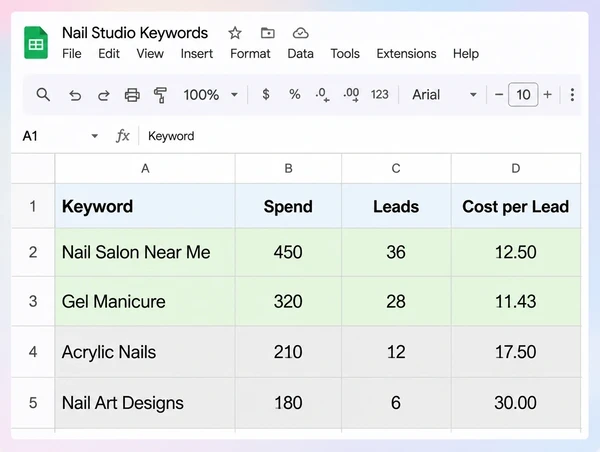600x452 pixels.
Task: Select column C header
Action: click(x=396, y=168)
